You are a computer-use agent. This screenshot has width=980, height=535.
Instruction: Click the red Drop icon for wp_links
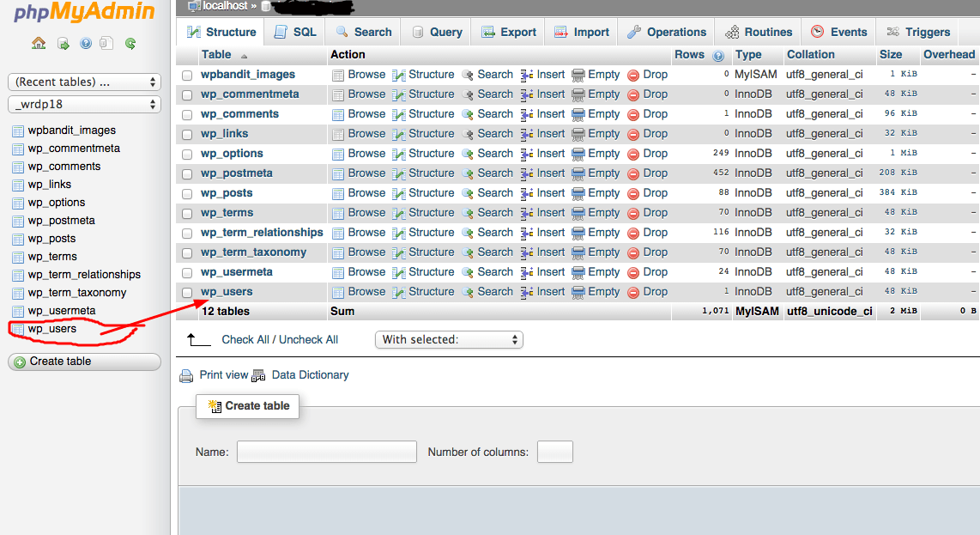pos(633,134)
